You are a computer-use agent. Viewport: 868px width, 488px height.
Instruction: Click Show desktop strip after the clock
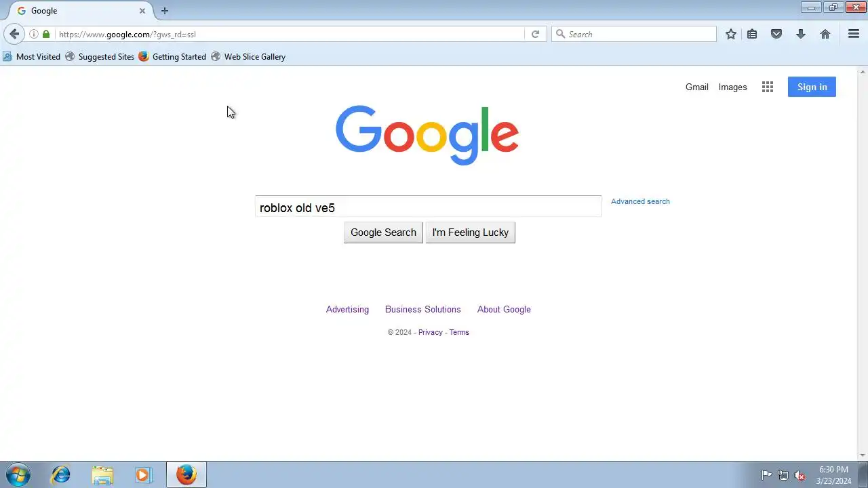click(x=863, y=474)
